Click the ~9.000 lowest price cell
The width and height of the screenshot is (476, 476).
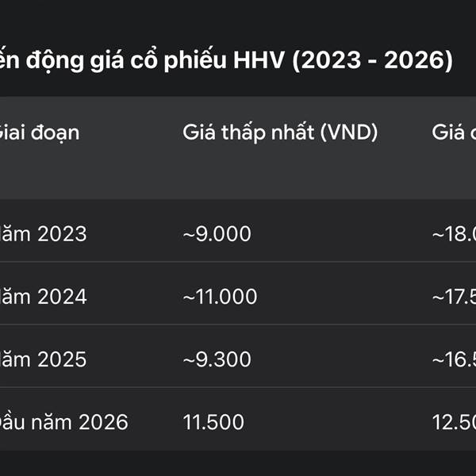(217, 234)
